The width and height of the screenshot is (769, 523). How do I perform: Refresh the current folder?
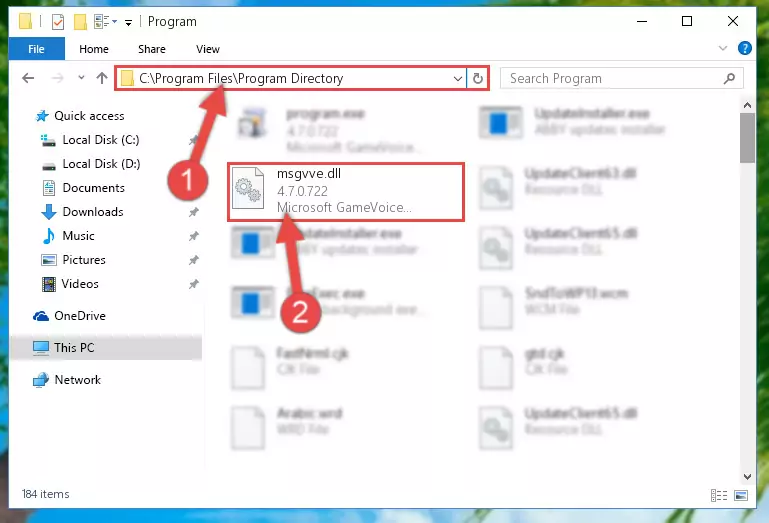pyautogui.click(x=478, y=78)
